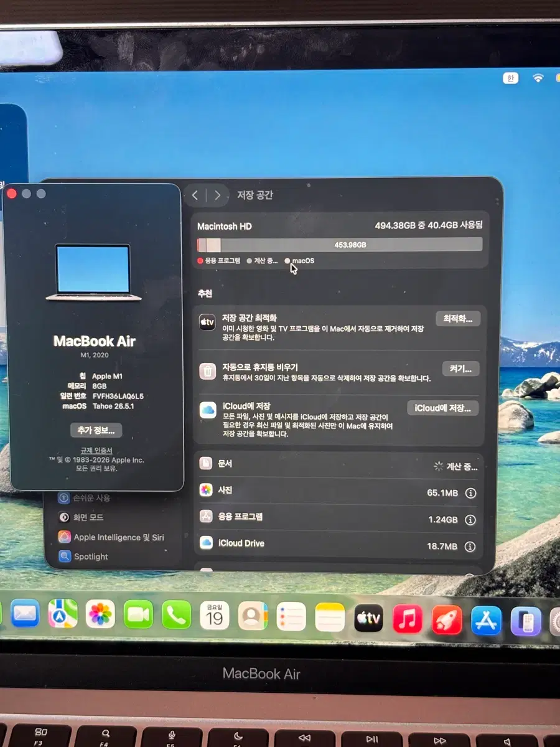Open the Photos app in the Dock
This screenshot has height=747, width=560.
[x=100, y=614]
